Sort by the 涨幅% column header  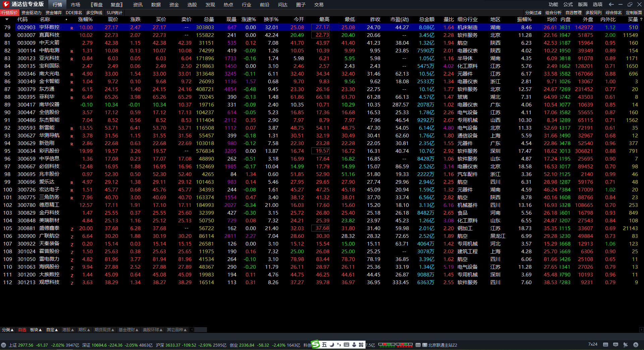click(85, 19)
